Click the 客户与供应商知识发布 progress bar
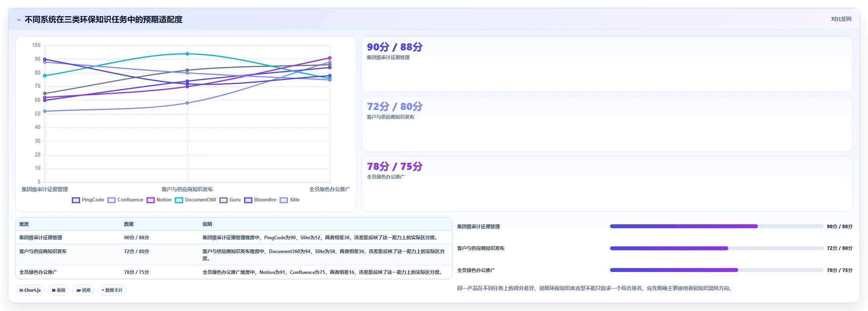Screen dimensions: 868x311 coord(716,248)
